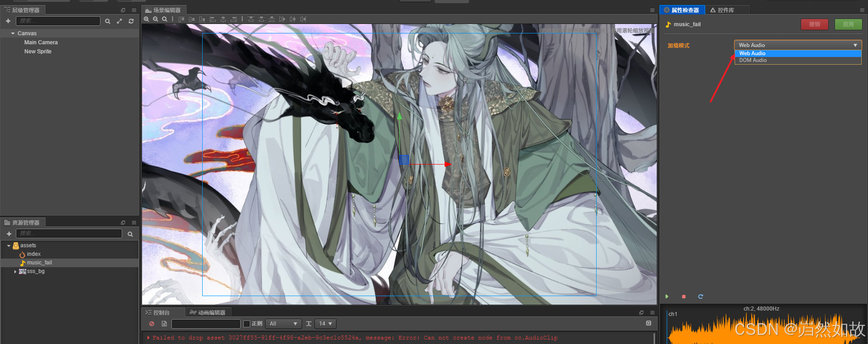Open assets panel options menu

[x=134, y=222]
